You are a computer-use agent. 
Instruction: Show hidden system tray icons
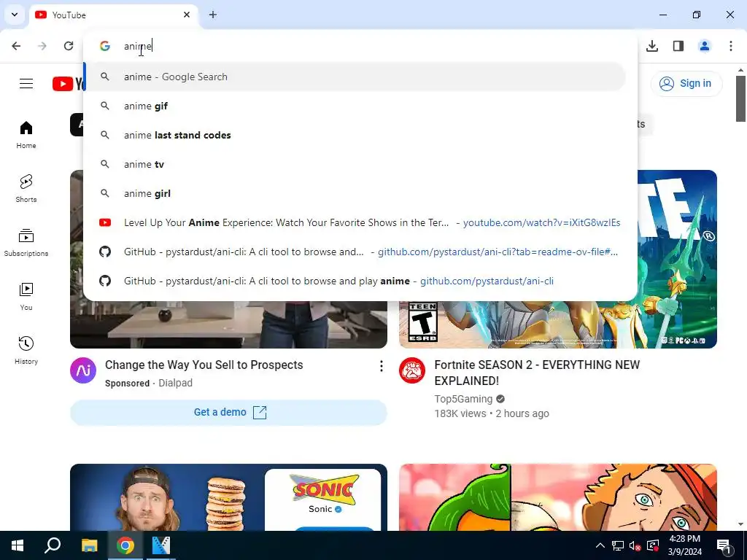point(600,545)
